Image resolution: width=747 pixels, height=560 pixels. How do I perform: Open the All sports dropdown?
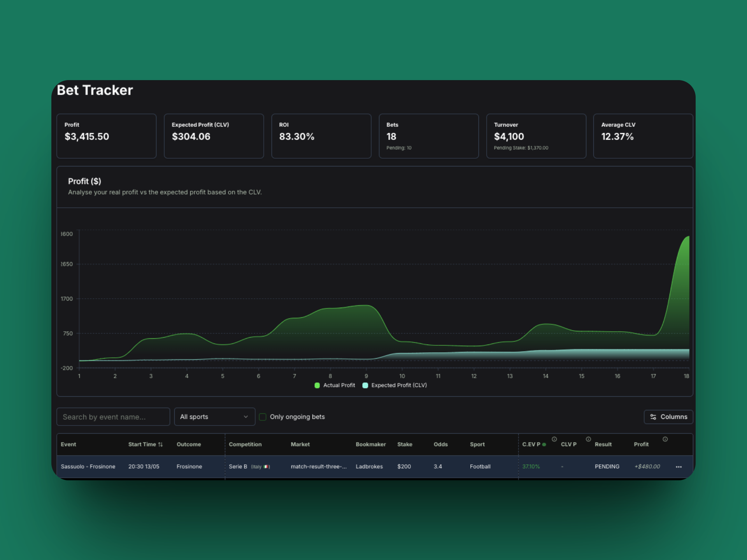[214, 416]
